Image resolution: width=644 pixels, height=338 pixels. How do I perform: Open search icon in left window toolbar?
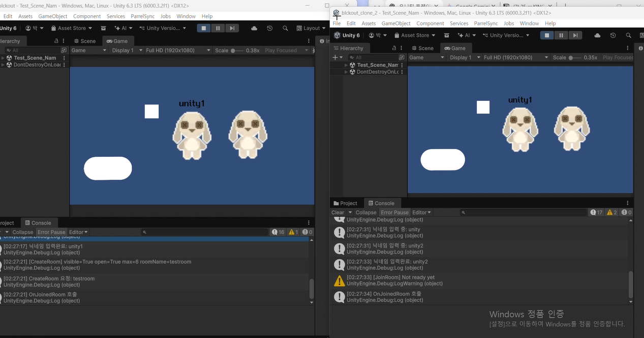pyautogui.click(x=285, y=29)
